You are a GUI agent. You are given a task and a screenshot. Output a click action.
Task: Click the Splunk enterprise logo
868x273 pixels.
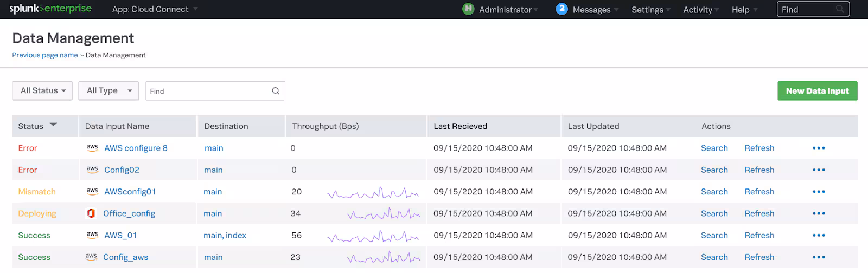[50, 9]
